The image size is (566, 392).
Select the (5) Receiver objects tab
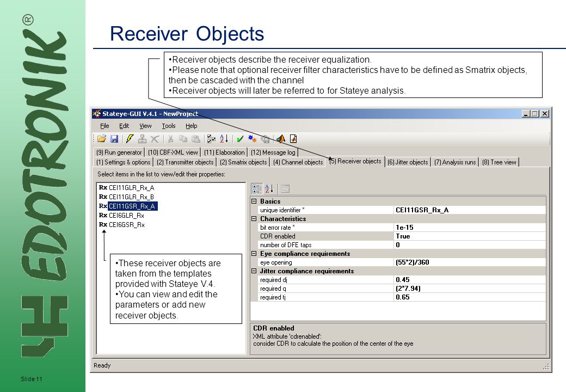pos(355,161)
